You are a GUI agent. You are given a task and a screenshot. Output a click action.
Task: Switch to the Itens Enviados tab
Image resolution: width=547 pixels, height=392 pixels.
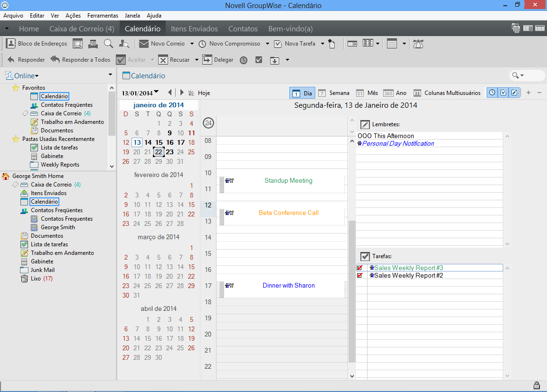194,29
